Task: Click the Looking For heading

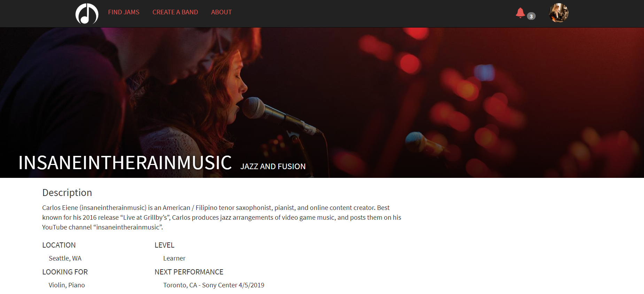Action: [x=65, y=272]
